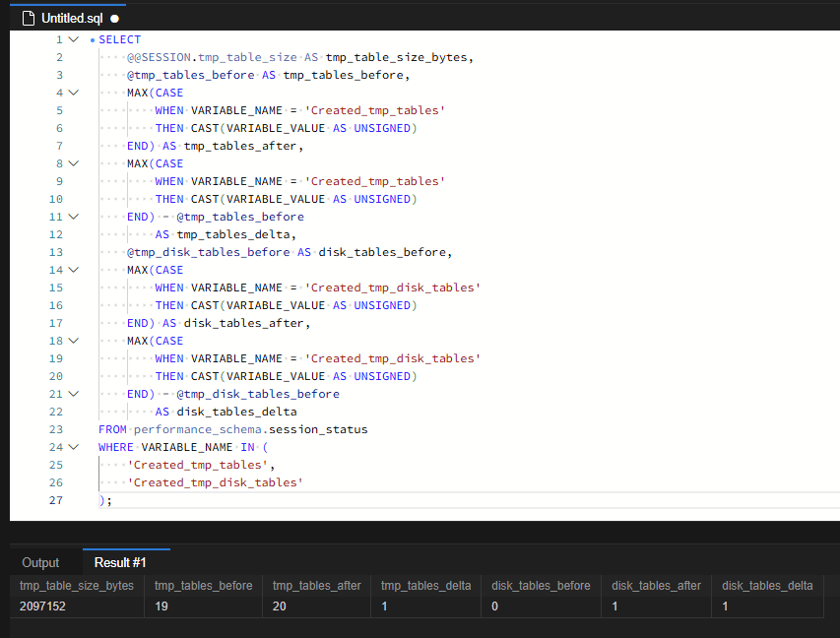Click the disk_tables_delta column header

tap(767, 586)
